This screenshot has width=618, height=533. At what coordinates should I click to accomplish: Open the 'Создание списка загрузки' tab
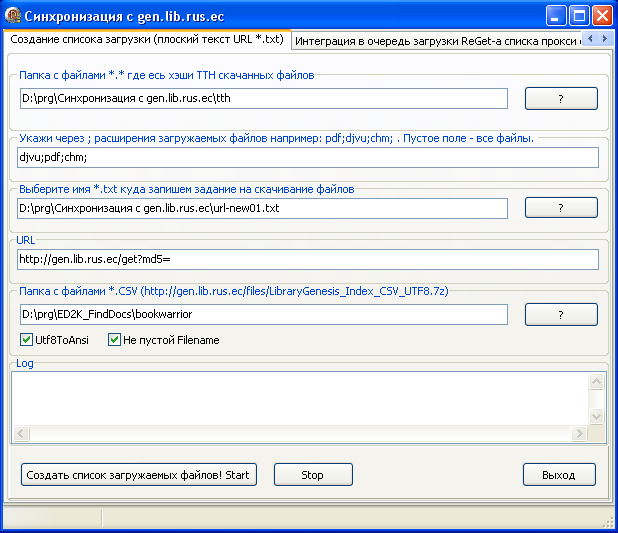146,39
